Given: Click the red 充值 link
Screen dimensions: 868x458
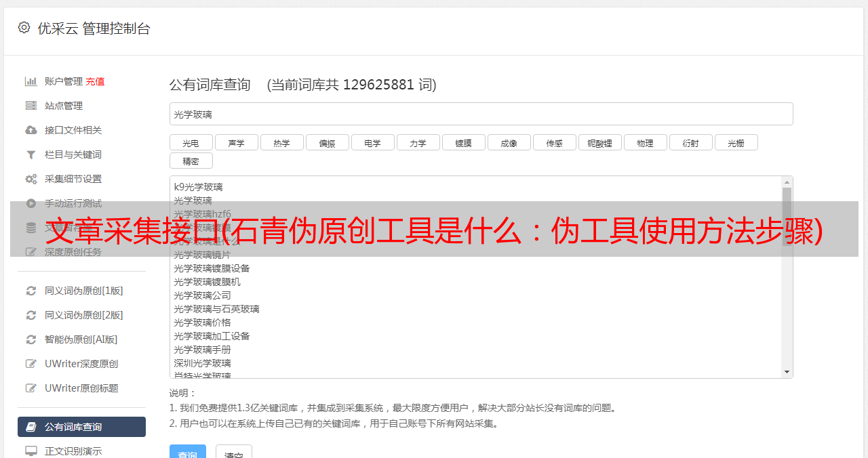Looking at the screenshot, I should (95, 81).
